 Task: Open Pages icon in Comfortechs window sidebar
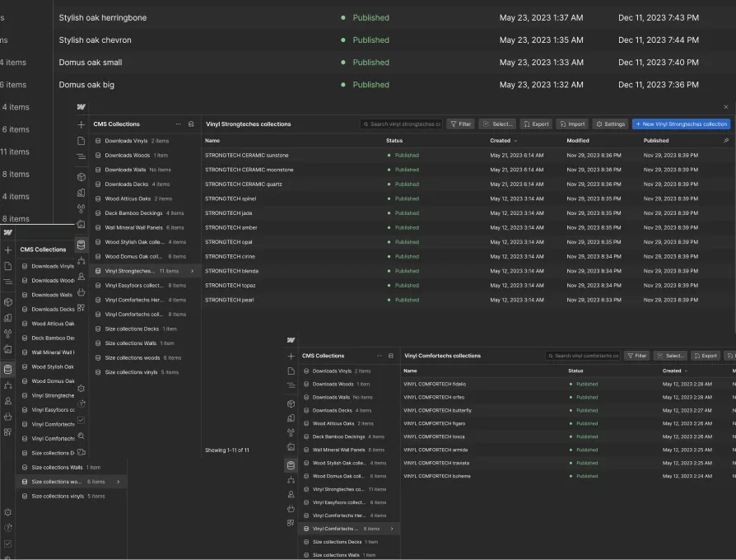point(291,371)
